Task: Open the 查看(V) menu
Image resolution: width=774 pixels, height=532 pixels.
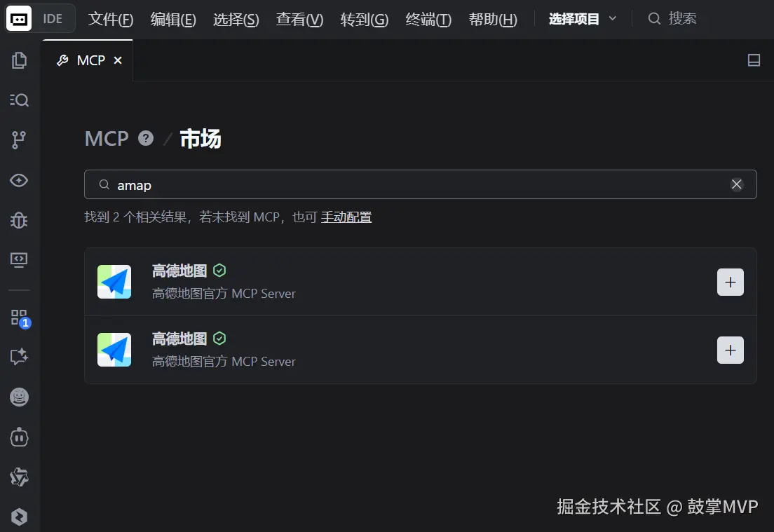Action: pyautogui.click(x=299, y=19)
